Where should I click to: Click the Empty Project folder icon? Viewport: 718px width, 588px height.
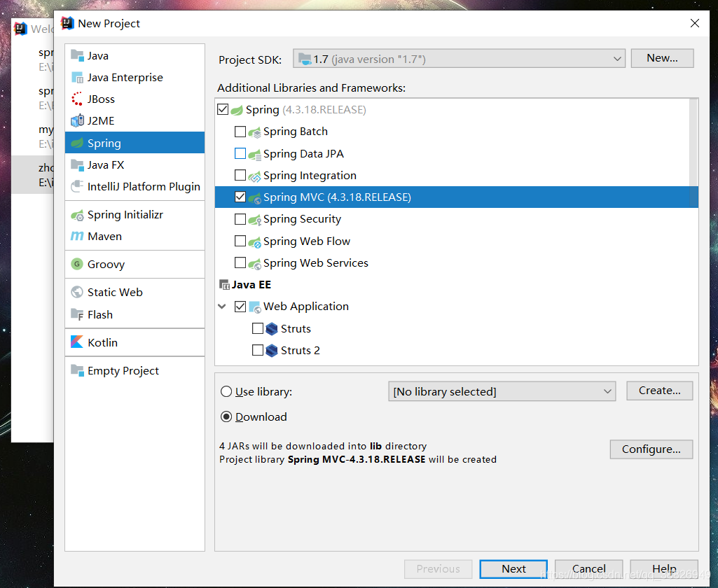pyautogui.click(x=77, y=370)
